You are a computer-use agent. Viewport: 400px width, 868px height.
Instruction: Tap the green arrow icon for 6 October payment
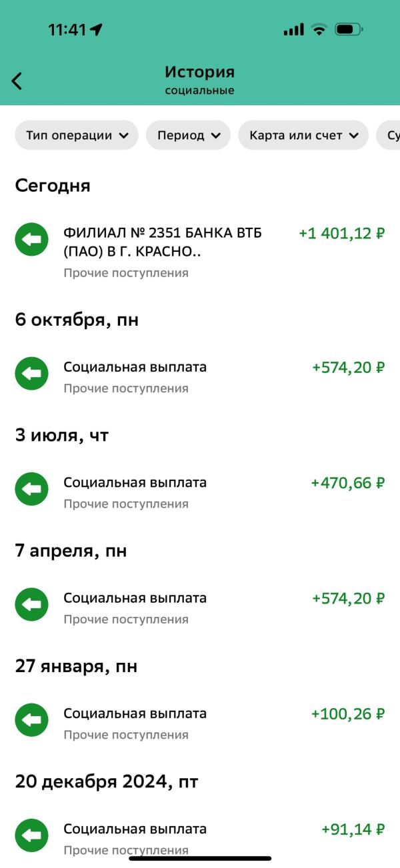tap(31, 374)
